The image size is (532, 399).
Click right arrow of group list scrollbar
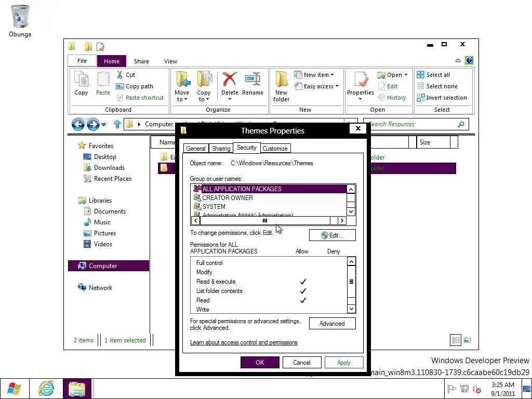tap(342, 220)
